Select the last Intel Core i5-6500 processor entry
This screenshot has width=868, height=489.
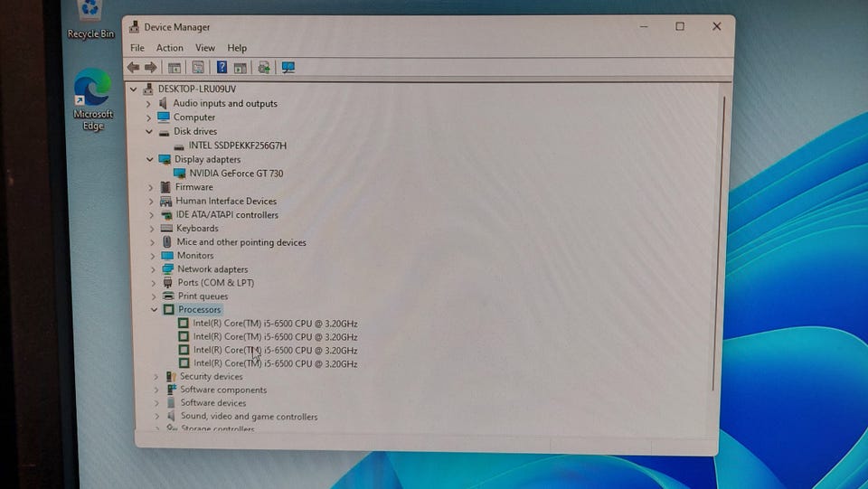[x=275, y=364]
